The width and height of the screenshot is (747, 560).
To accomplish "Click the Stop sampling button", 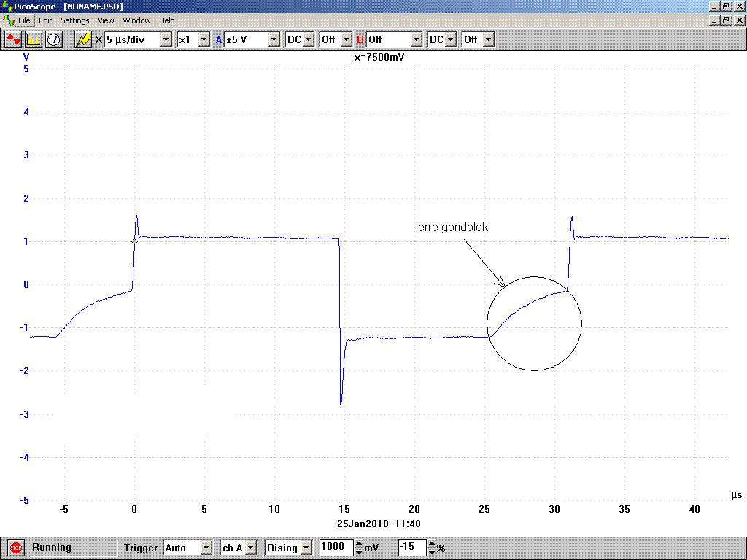I will (x=16, y=548).
